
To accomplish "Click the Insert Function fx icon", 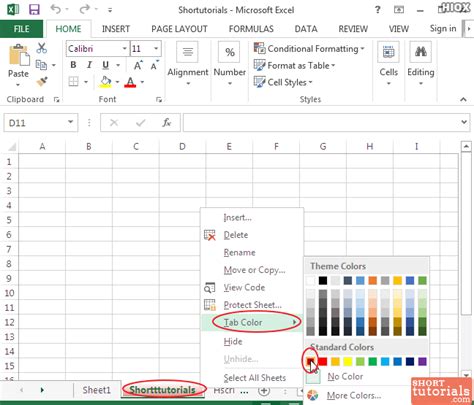I will click(167, 123).
